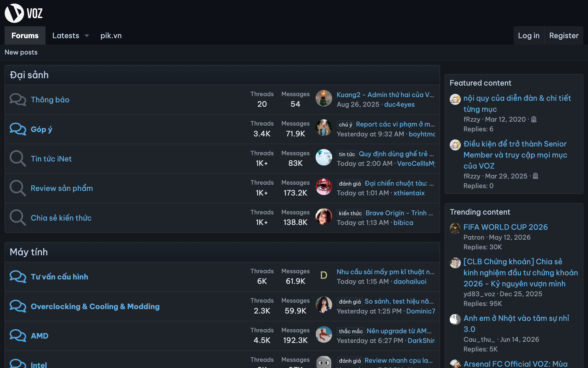Select the Forums tab
The width and height of the screenshot is (588, 368).
(x=25, y=35)
